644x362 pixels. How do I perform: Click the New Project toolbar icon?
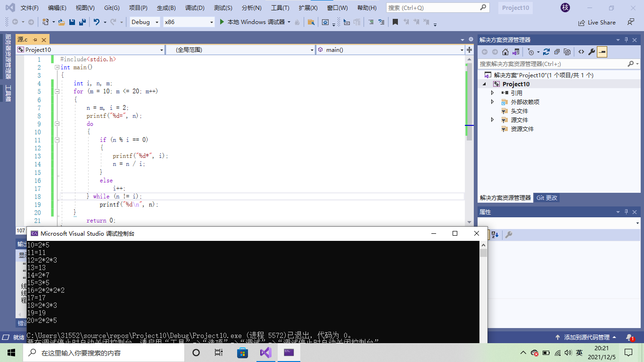pos(46,22)
